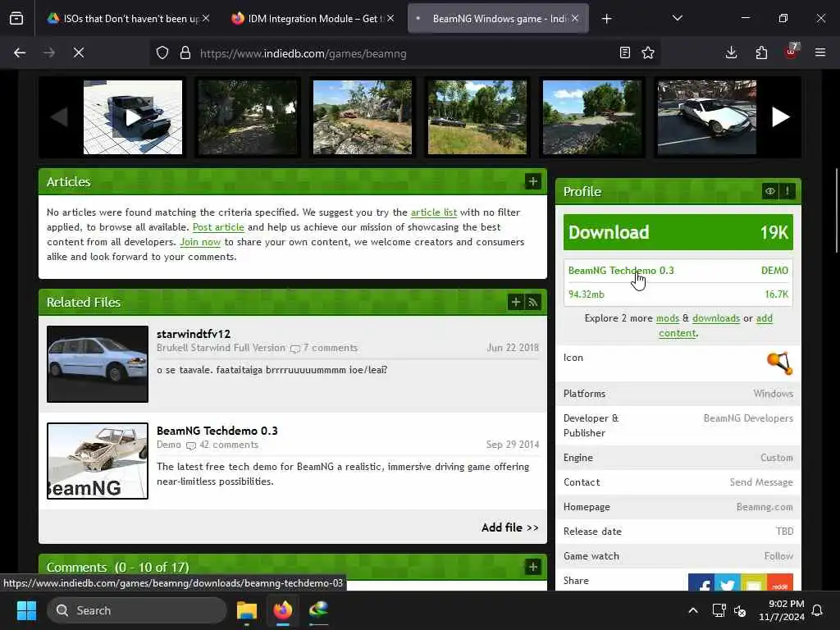Open Windows Start menu
This screenshot has height=630, width=840.
26,610
